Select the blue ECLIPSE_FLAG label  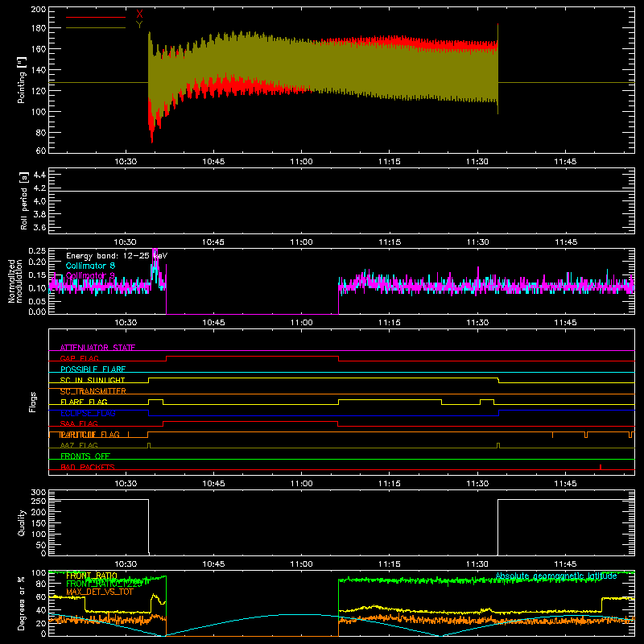tap(88, 413)
